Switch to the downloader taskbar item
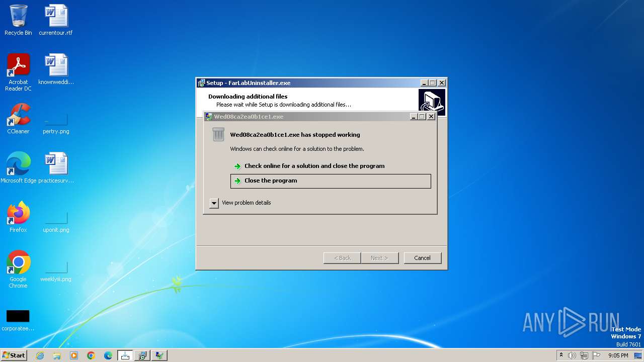 [125, 355]
